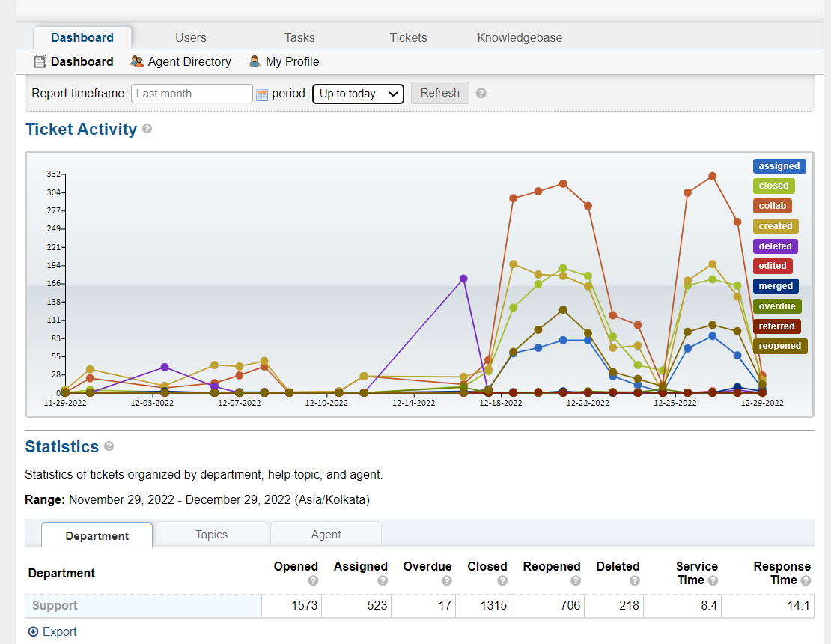
Task: Click help icon next to Refresh button
Action: coord(481,94)
